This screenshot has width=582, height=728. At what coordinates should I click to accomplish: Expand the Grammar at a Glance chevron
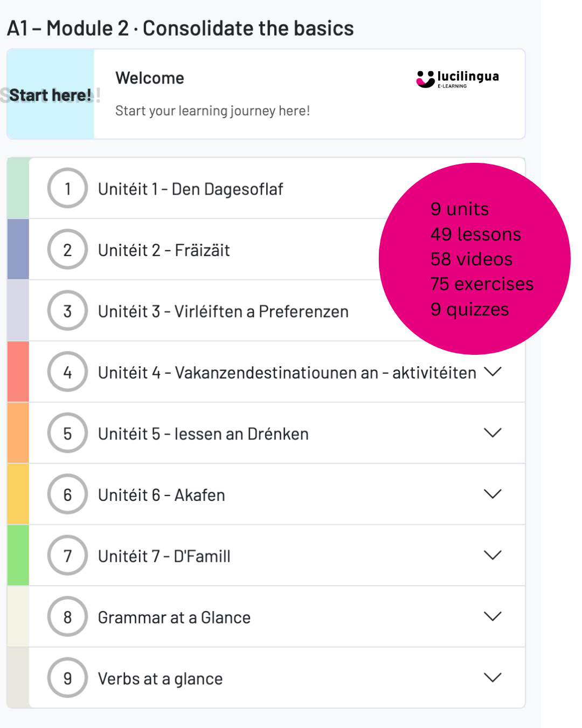click(x=493, y=616)
